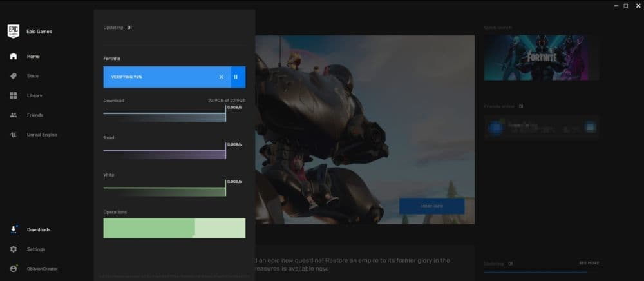Image resolution: width=644 pixels, height=281 pixels.
Task: Open Store via the tag icon
Action: [x=13, y=76]
